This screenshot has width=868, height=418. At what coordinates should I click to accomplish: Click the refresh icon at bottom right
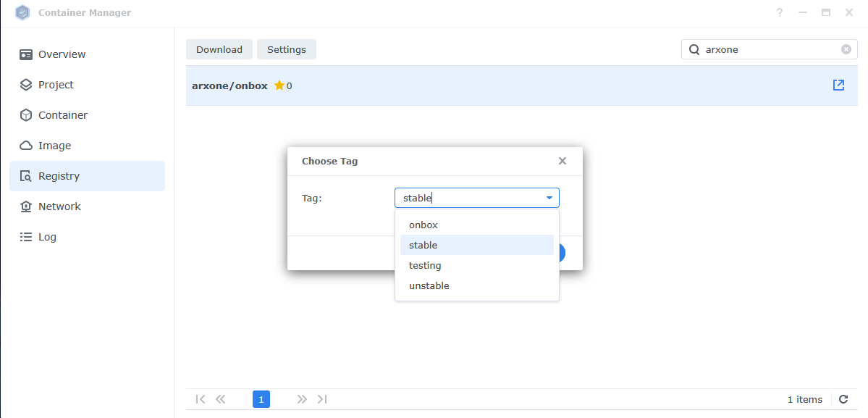(843, 399)
